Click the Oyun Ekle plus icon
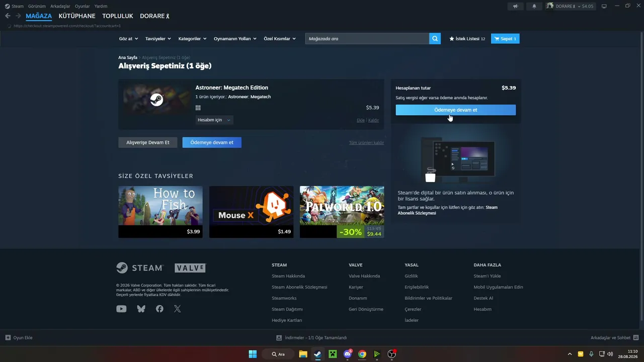This screenshot has width=644, height=362. pyautogui.click(x=8, y=338)
